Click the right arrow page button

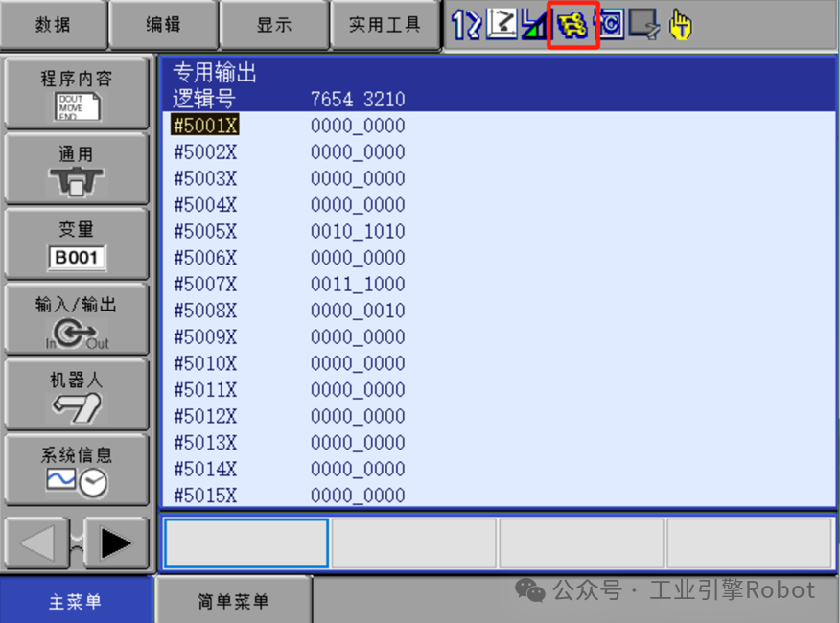[x=116, y=543]
